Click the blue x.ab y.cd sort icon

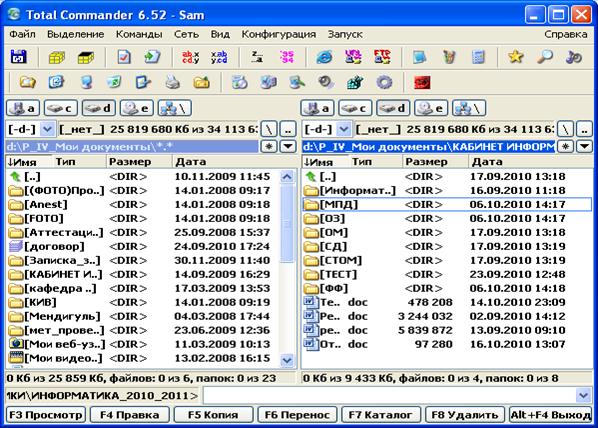click(219, 57)
